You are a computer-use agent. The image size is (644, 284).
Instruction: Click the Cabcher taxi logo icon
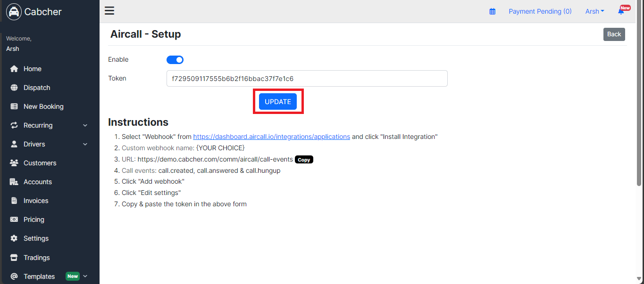coord(14,12)
